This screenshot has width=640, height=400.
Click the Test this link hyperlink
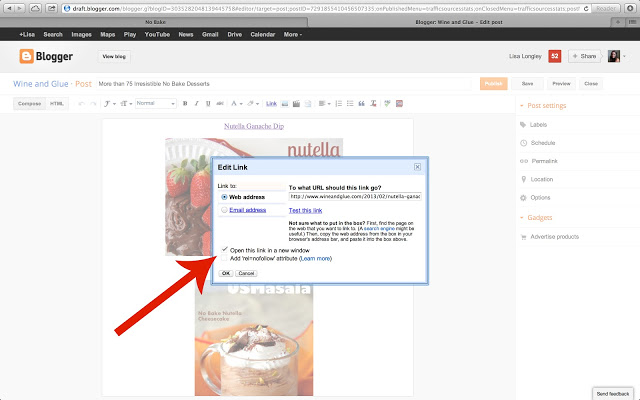pyautogui.click(x=305, y=211)
